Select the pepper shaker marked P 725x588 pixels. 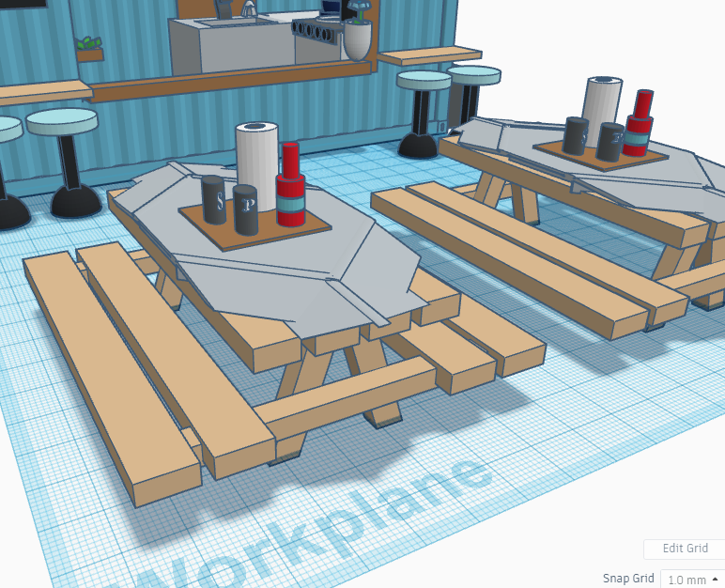pyautogui.click(x=245, y=209)
